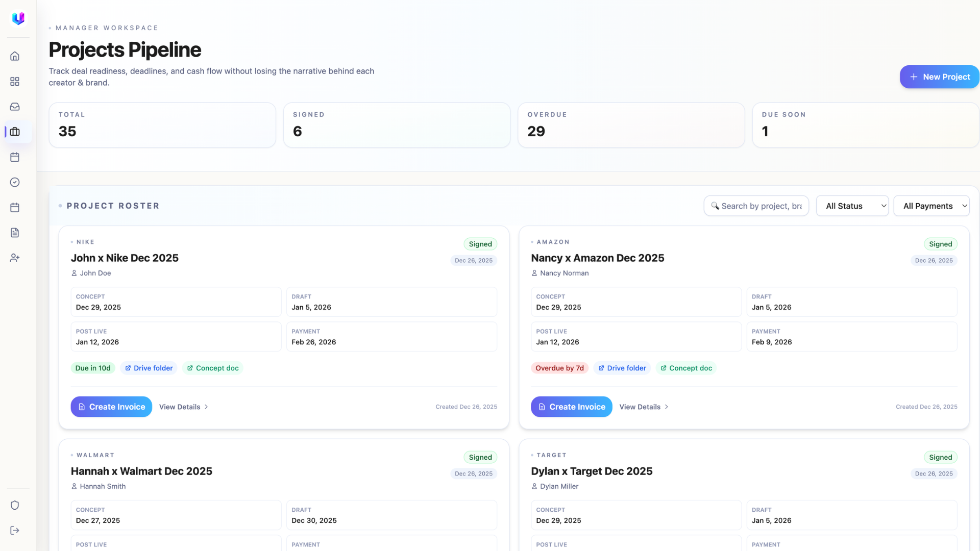Create Invoice for John x Nike project
980x551 pixels.
click(x=111, y=407)
